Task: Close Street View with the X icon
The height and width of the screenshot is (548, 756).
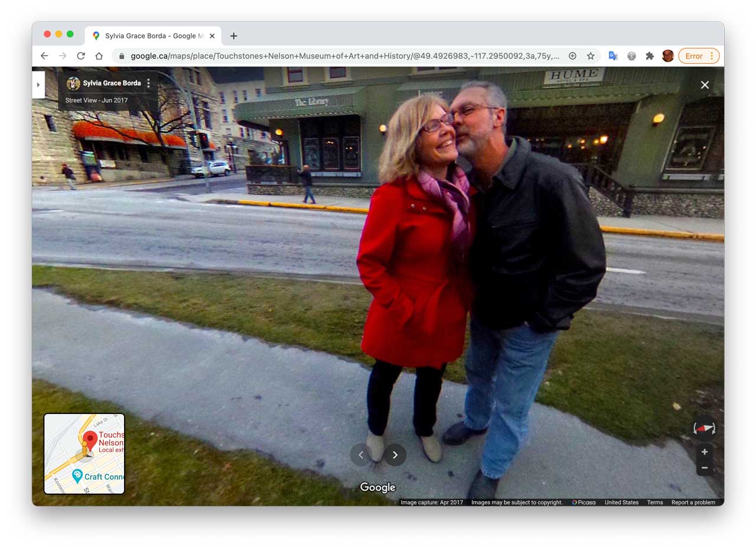Action: tap(705, 85)
